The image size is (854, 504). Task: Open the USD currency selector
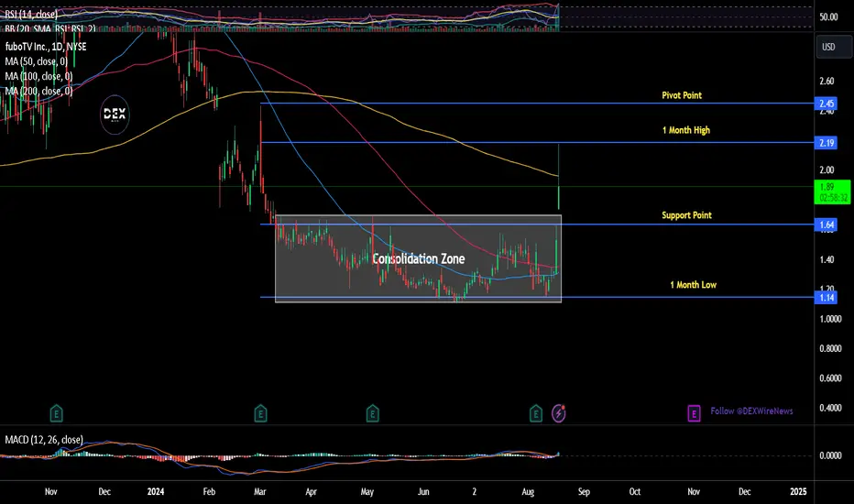click(834, 47)
